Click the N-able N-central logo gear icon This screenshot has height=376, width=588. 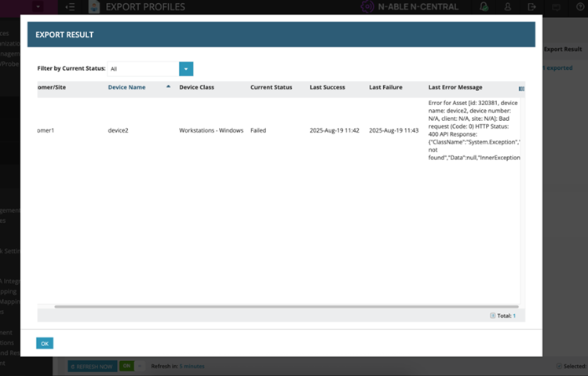click(367, 7)
